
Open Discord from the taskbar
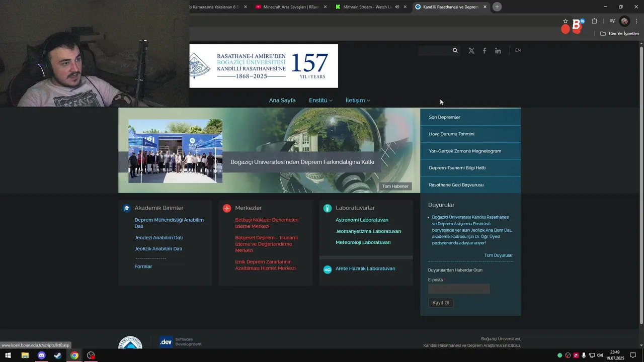pyautogui.click(x=41, y=355)
